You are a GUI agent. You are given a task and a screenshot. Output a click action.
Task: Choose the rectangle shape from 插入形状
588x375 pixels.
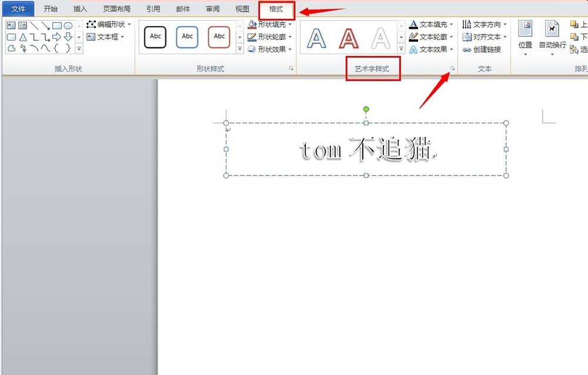point(56,25)
